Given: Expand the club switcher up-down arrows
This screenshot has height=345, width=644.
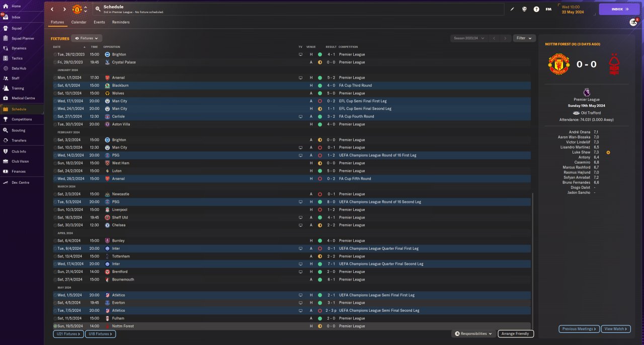Looking at the screenshot, I should click(x=86, y=9).
